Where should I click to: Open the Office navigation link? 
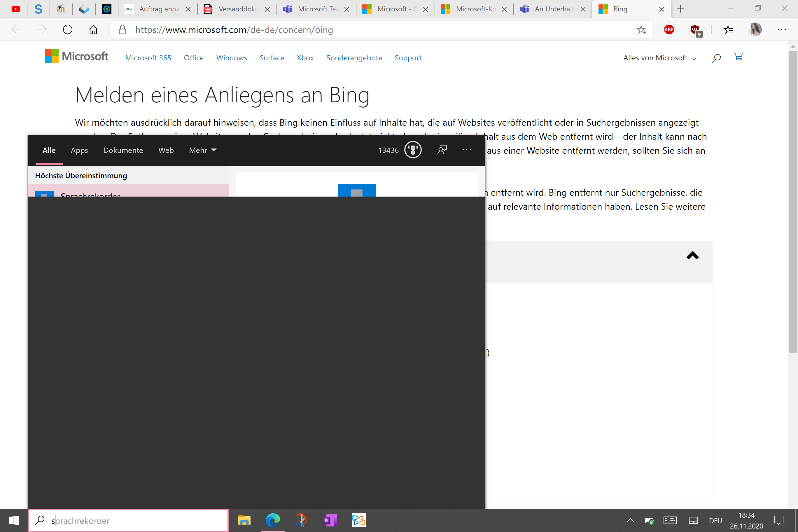pyautogui.click(x=194, y=58)
